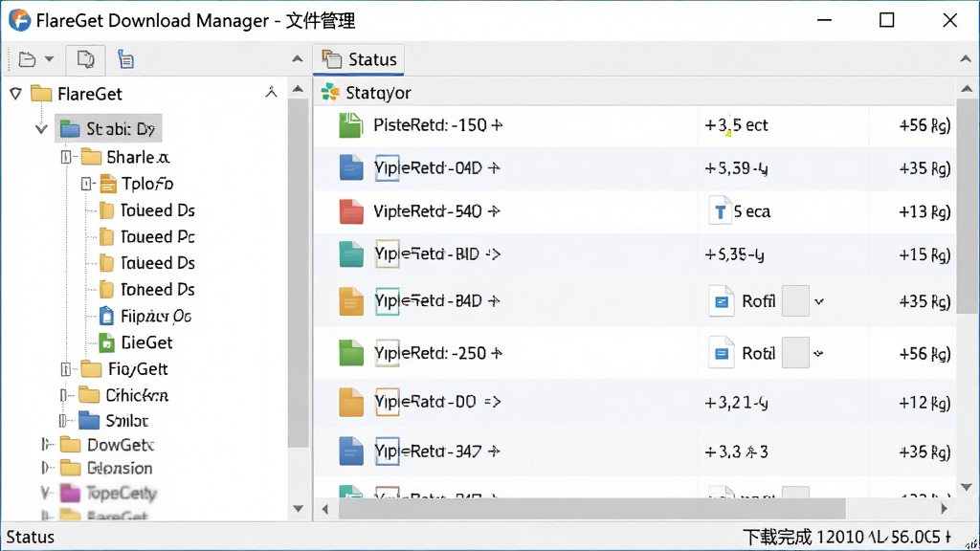Click the +3,21-4 value cell
Screen dimensions: 980x551
[x=736, y=403]
